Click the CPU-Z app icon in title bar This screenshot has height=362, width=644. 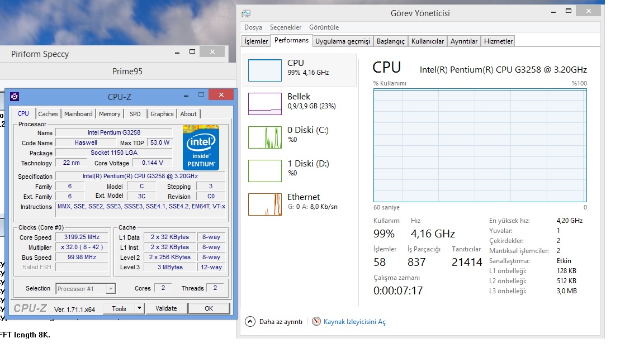coord(15,97)
